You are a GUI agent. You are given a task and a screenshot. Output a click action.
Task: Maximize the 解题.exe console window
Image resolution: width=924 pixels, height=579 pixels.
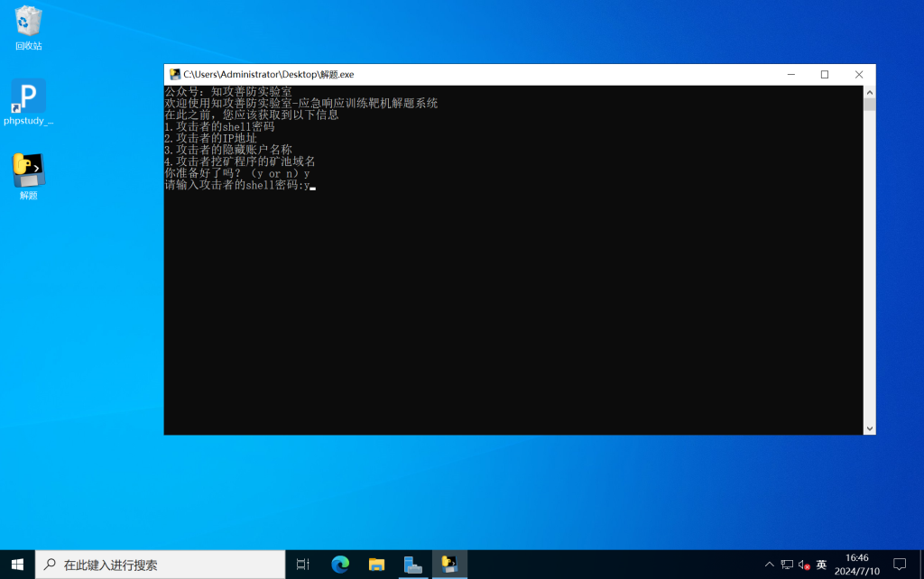click(824, 75)
